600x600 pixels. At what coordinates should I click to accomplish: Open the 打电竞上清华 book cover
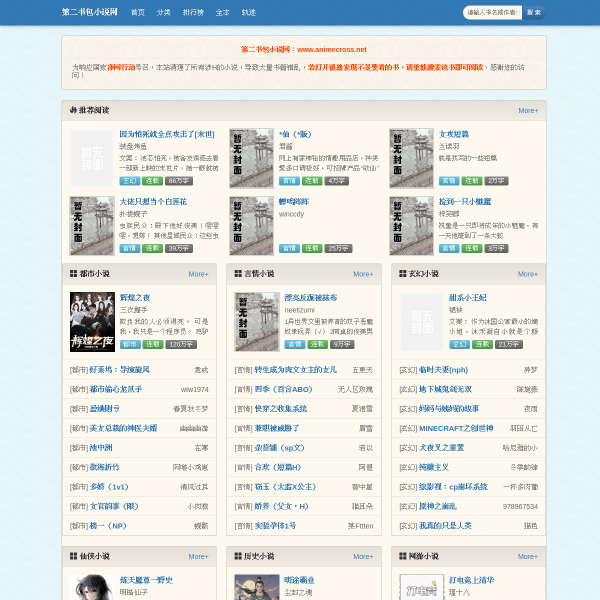422,587
